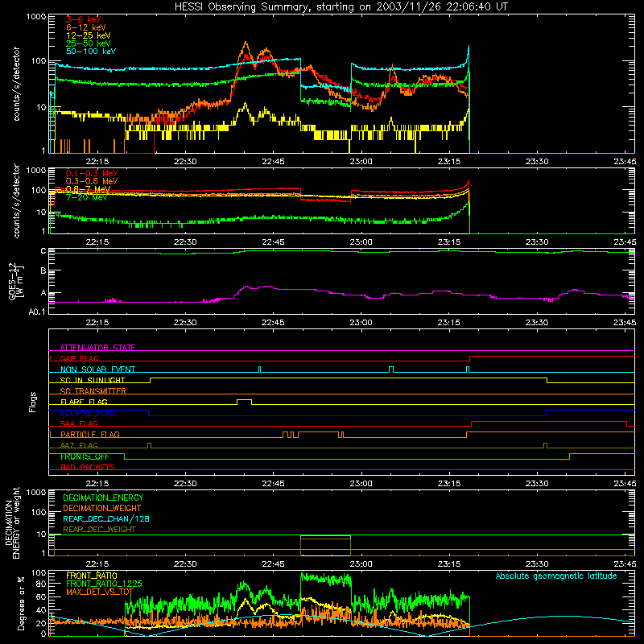
Task: Select the 3-6 keV legend label
Action: [x=84, y=19]
